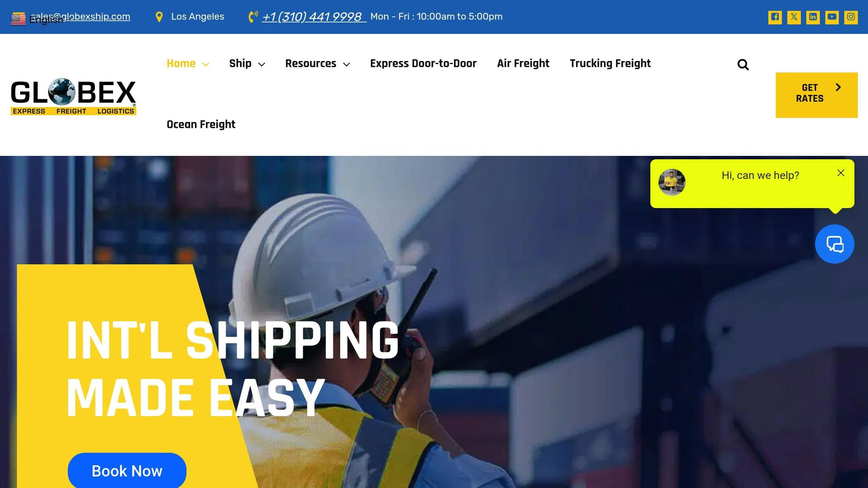Open the Facebook social icon
Viewport: 868px width, 488px height.
[775, 17]
